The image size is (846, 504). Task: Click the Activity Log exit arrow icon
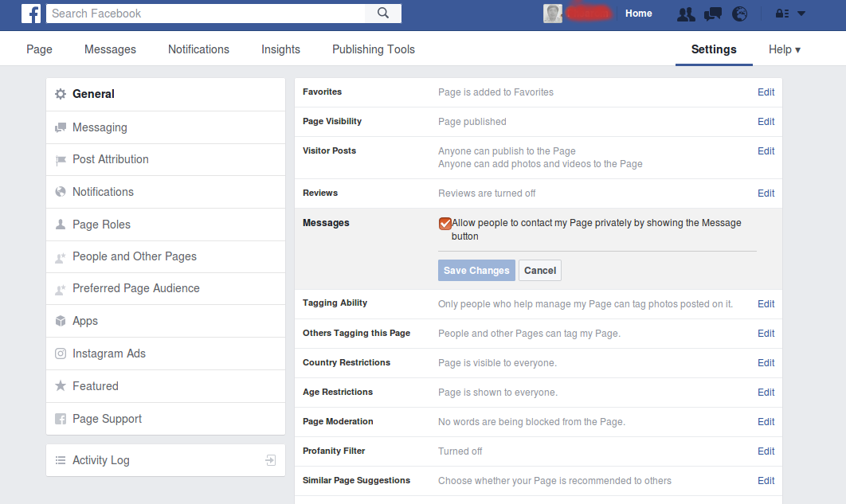point(270,459)
